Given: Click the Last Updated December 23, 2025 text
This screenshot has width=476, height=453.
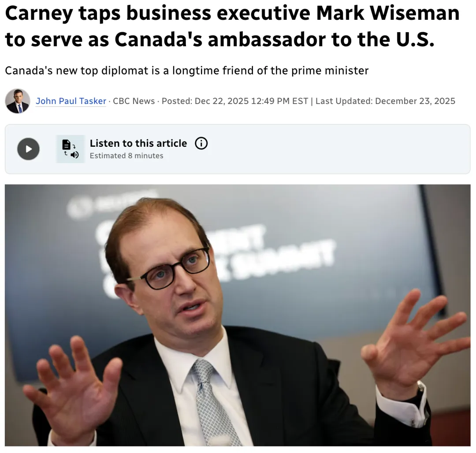Looking at the screenshot, I should pos(385,101).
